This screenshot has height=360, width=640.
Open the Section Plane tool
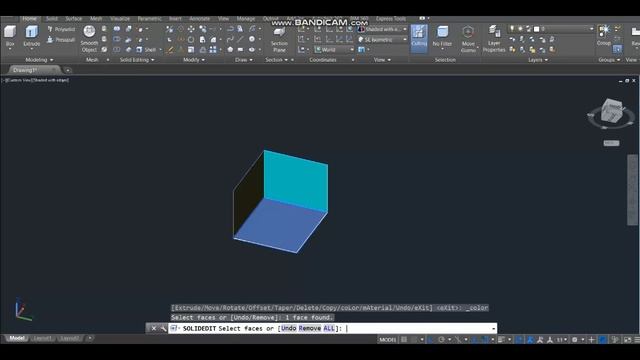[x=279, y=39]
